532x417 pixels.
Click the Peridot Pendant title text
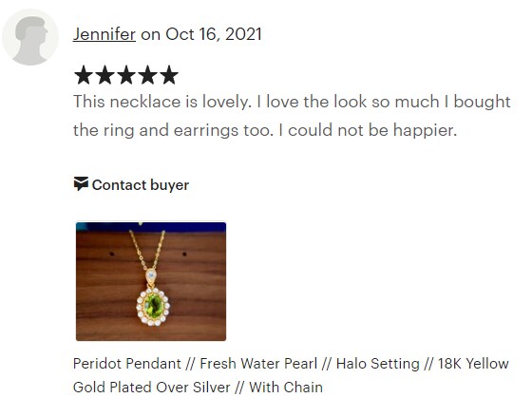[127, 364]
